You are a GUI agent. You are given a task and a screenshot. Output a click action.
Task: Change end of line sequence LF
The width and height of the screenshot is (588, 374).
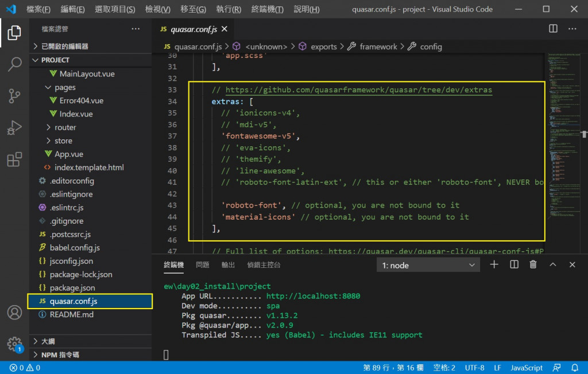point(497,368)
